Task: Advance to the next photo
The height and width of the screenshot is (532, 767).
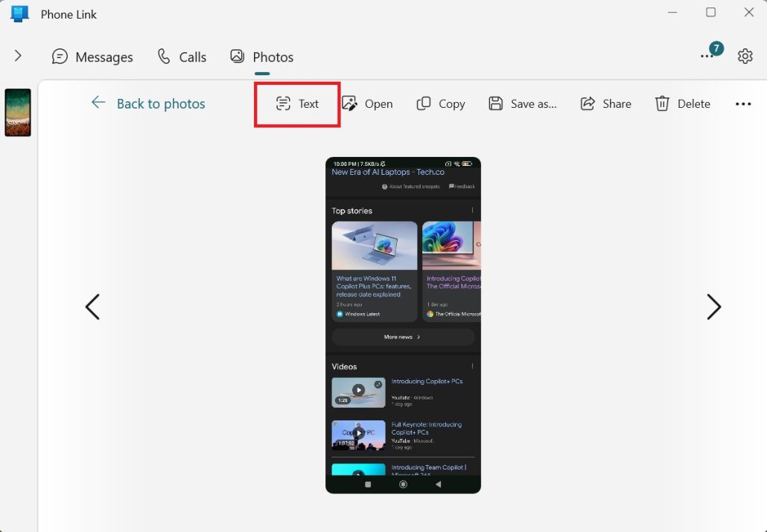Action: [x=713, y=307]
